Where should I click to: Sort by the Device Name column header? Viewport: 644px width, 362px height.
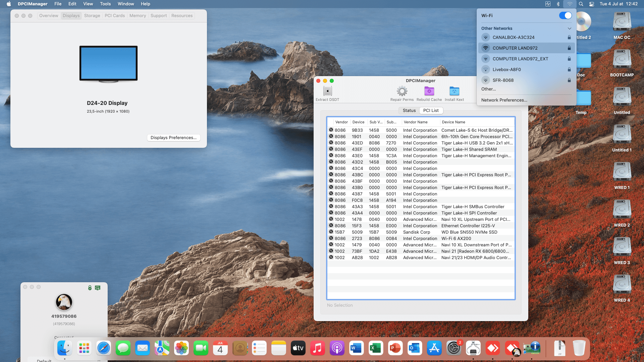[x=477, y=122]
